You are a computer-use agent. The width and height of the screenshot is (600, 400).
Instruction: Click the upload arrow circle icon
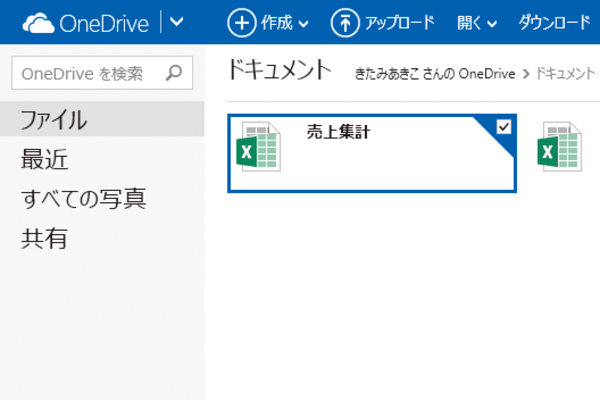pos(345,23)
